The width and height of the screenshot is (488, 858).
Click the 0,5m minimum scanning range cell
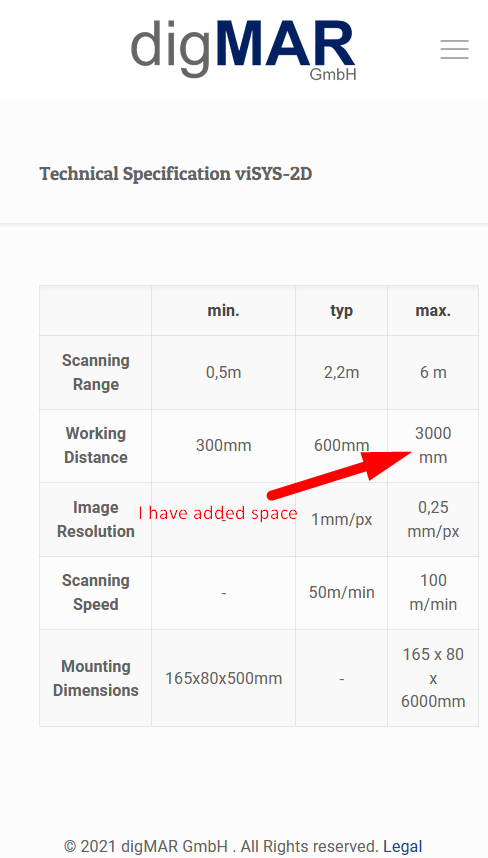[x=223, y=373]
